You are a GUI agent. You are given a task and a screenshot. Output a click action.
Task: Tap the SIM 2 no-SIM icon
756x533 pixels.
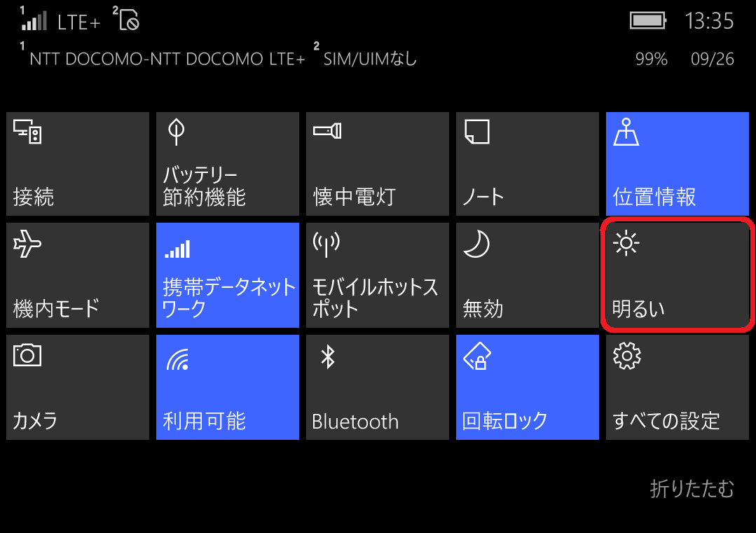point(126,20)
